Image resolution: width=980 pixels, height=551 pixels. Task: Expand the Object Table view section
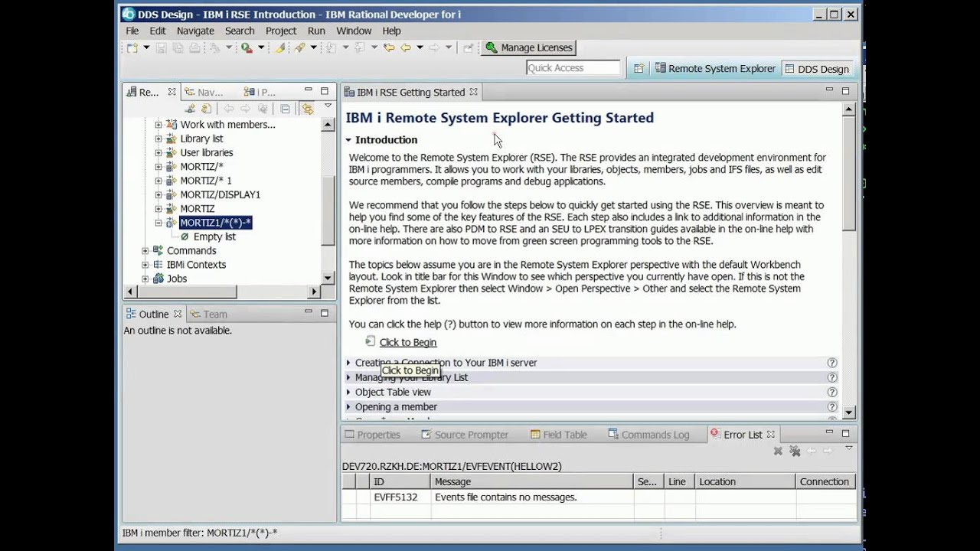pos(348,392)
